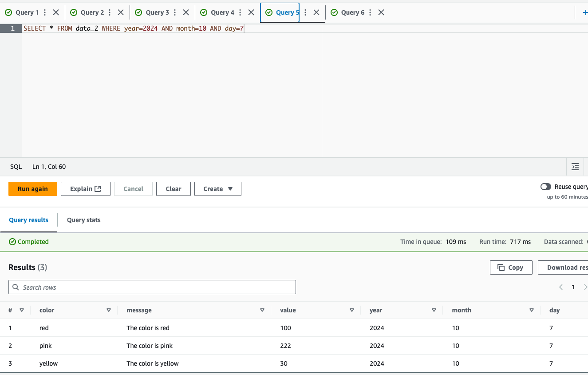Clear the query editor

point(174,189)
